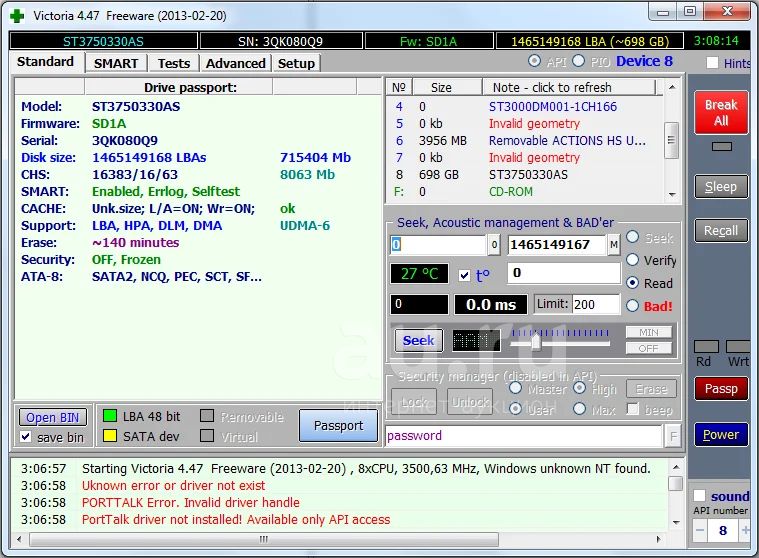Click the Open BIN button

[x=53, y=418]
